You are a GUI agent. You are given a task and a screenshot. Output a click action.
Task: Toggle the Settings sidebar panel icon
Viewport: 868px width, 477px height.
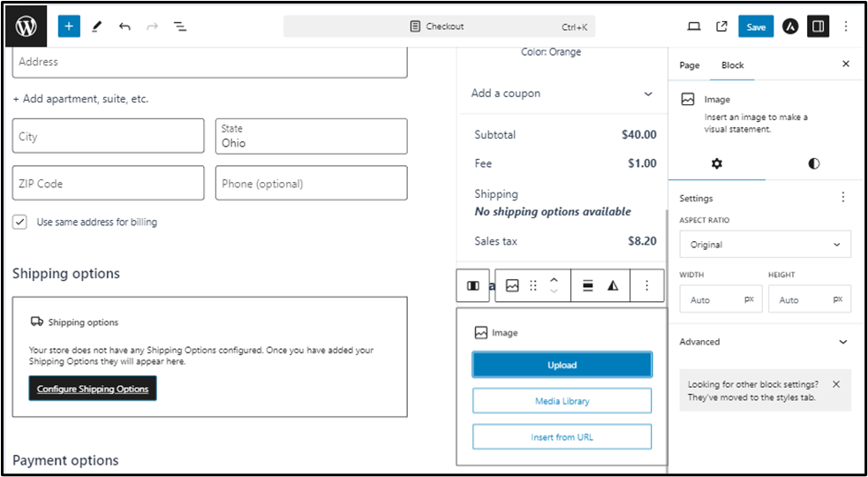818,26
